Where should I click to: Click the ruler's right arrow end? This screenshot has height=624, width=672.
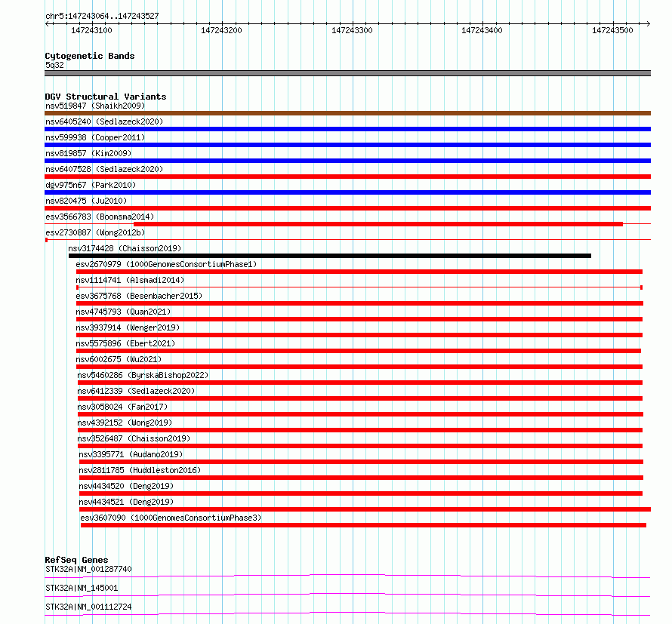coord(649,23)
